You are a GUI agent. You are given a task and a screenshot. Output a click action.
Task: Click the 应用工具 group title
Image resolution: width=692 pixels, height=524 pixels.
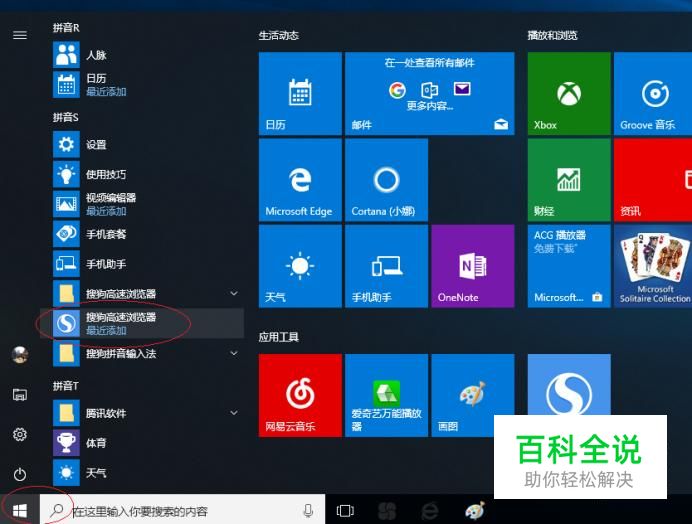coord(278,337)
